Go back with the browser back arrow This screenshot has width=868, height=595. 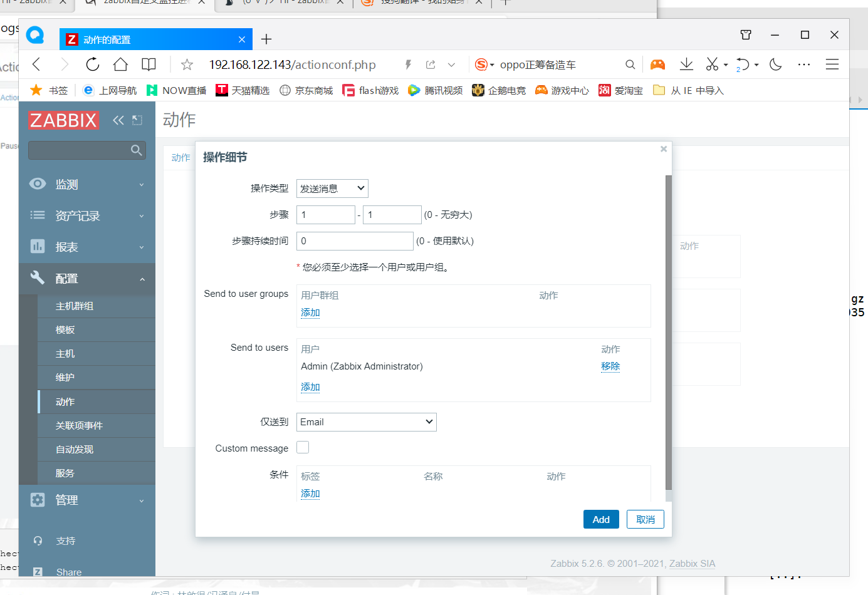point(36,65)
